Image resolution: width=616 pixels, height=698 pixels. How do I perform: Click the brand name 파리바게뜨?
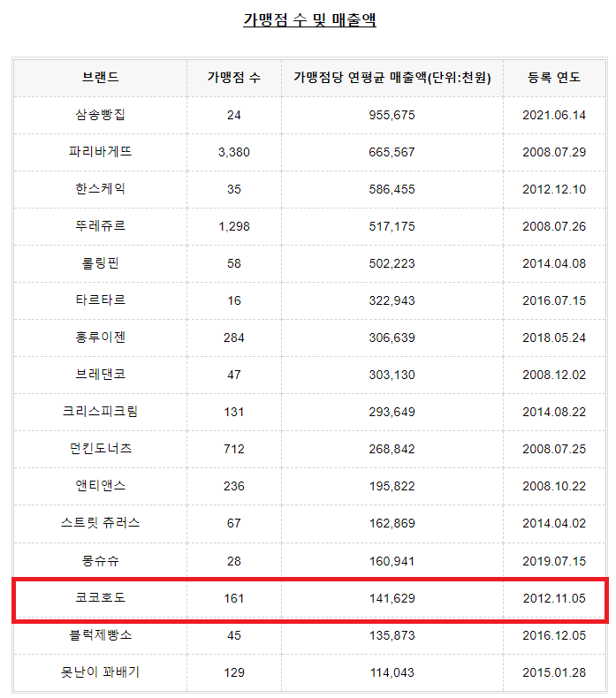(101, 152)
